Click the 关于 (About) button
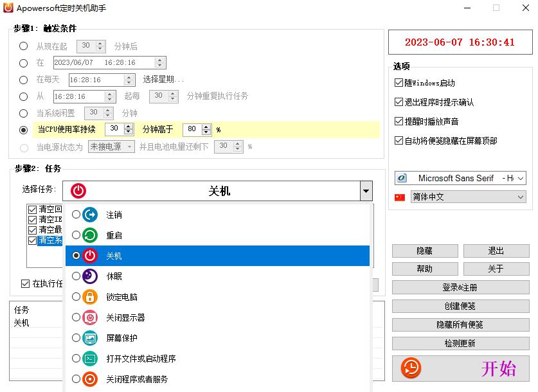The image size is (538, 392). [x=496, y=269]
